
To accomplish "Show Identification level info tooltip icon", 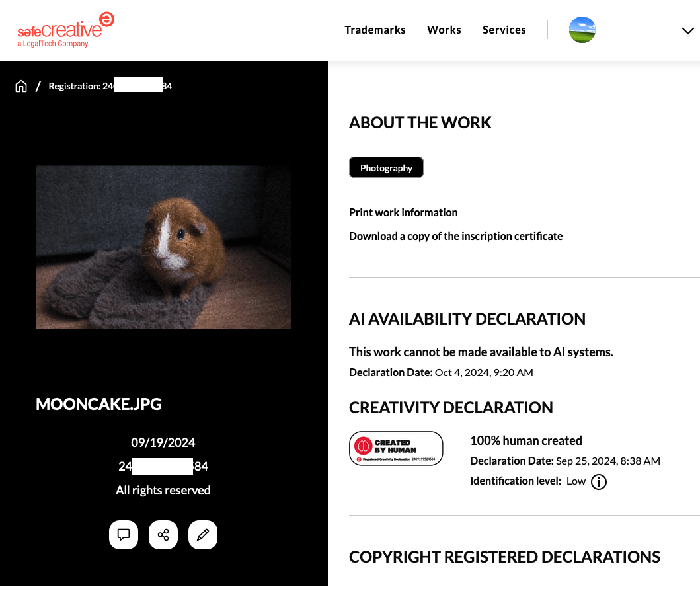I will point(598,482).
